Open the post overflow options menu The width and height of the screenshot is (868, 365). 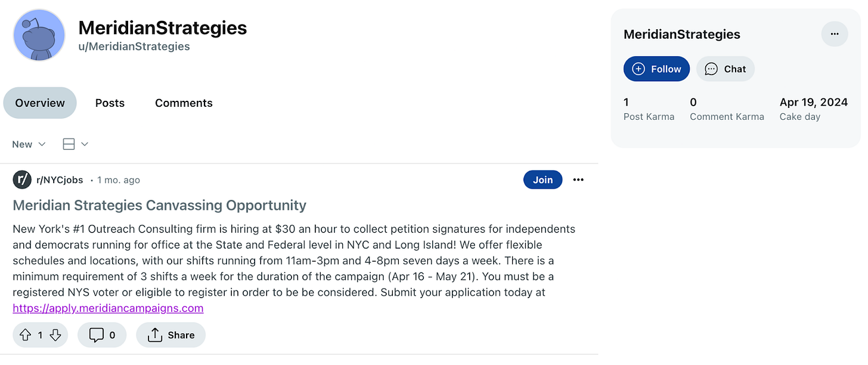578,180
